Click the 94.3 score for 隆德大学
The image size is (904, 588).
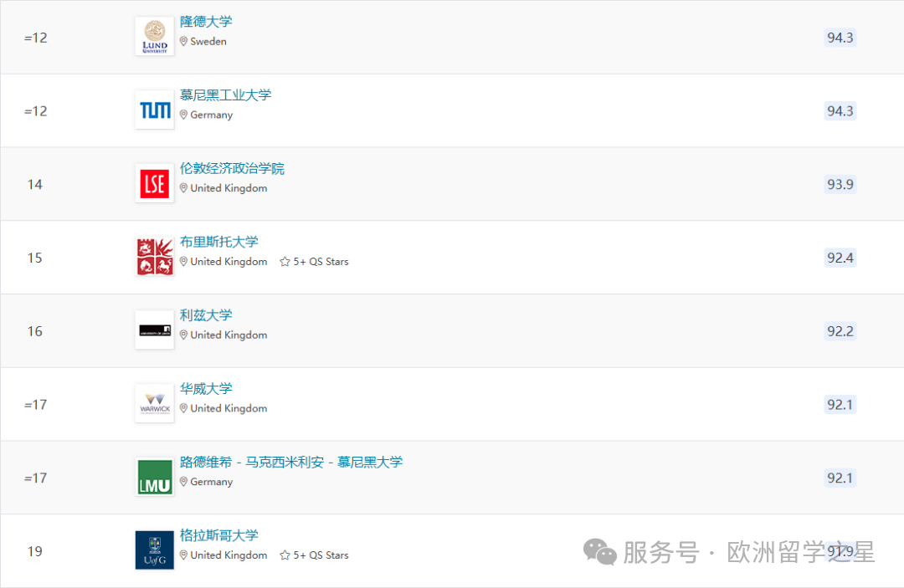[840, 38]
